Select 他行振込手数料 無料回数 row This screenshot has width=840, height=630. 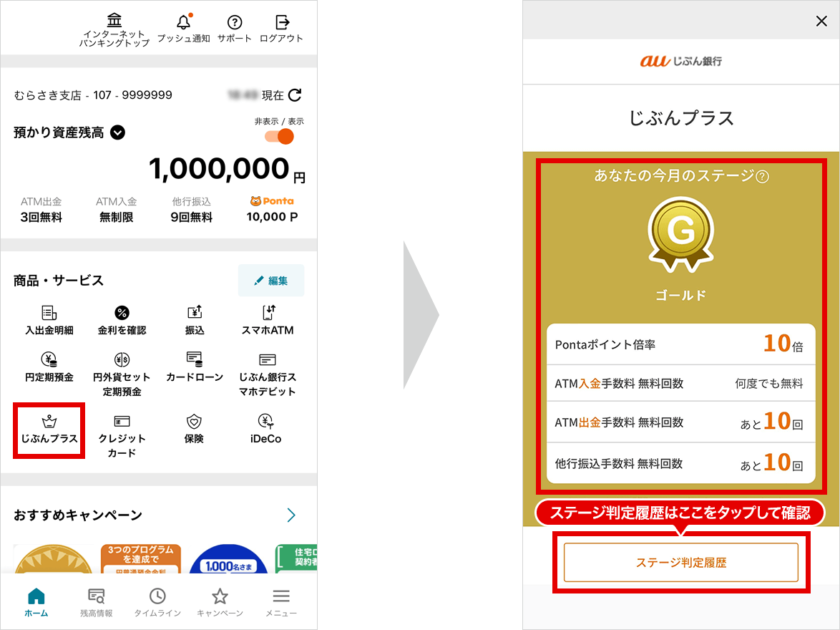(x=681, y=463)
